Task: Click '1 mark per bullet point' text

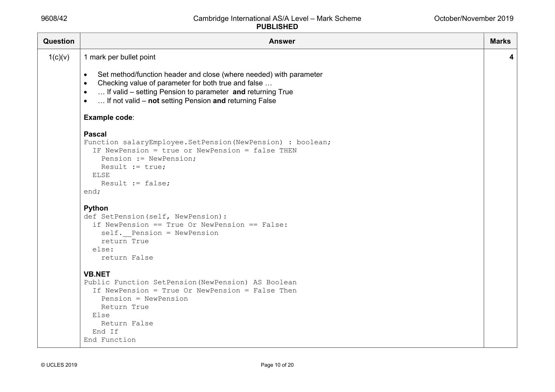Action: tap(120, 57)
